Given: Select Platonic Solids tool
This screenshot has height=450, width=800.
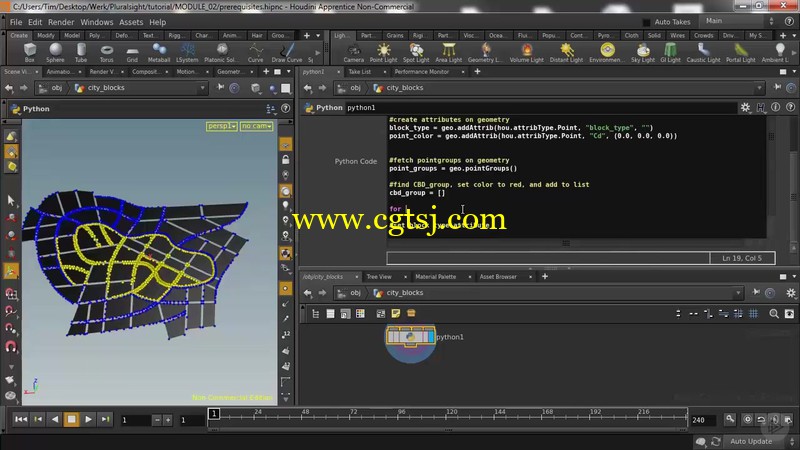Looking at the screenshot, I should (x=220, y=53).
